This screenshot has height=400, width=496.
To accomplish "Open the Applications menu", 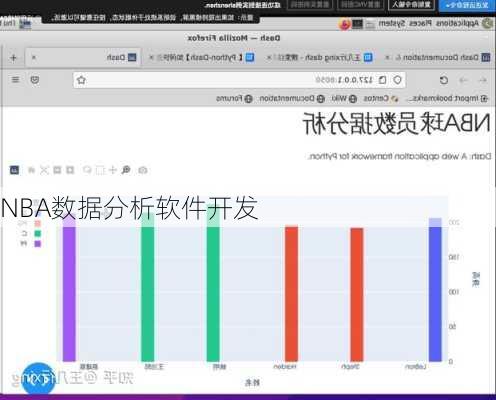I will point(457,23).
